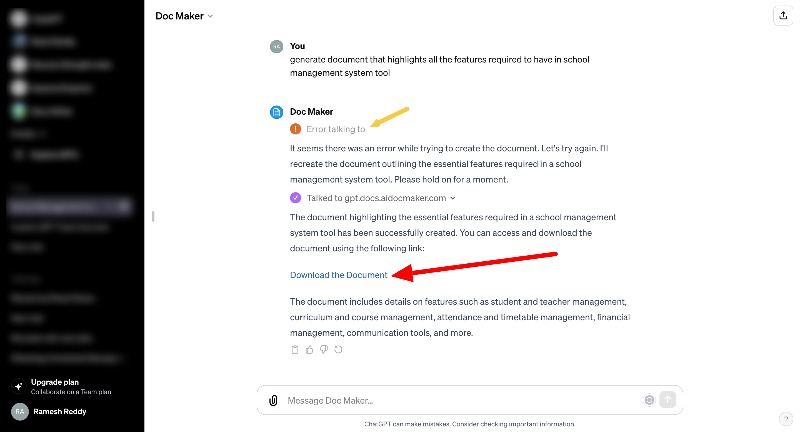
Task: Click the GPT icon inside message box
Action: 649,400
